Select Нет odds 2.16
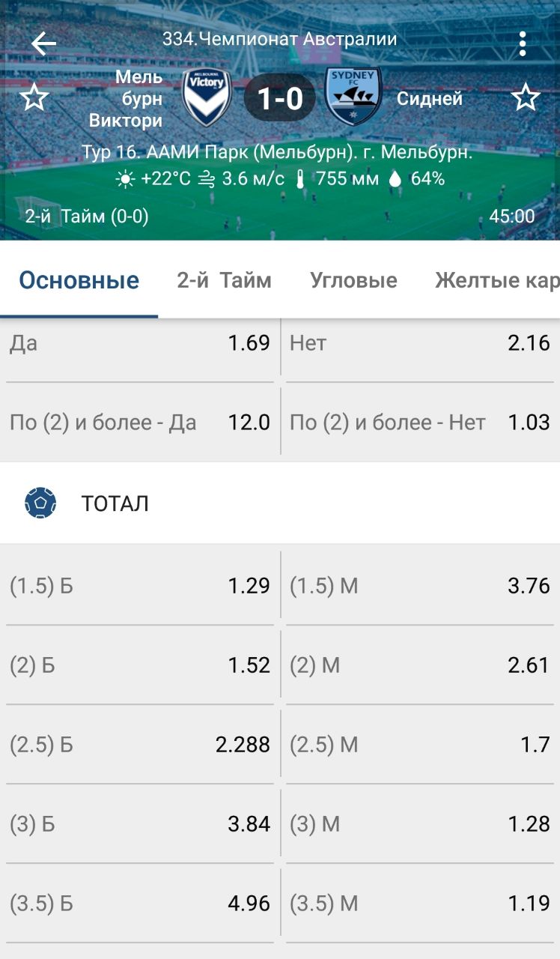This screenshot has width=560, height=959. [x=420, y=344]
